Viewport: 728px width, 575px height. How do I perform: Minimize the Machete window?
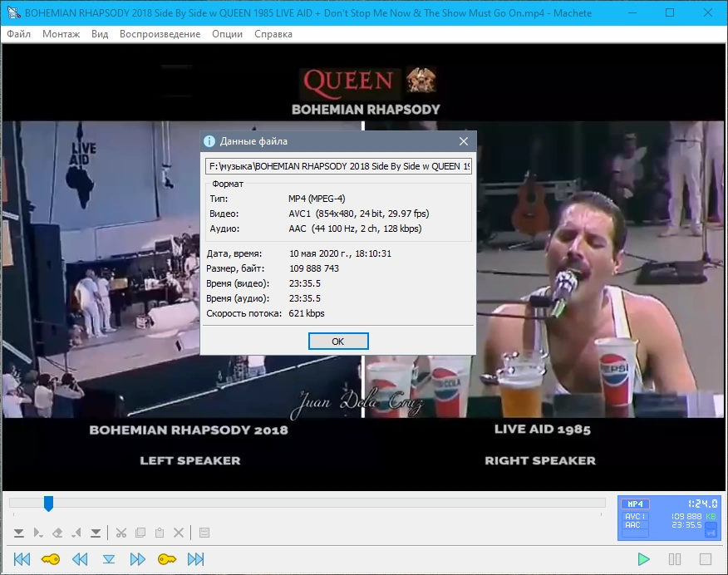tap(632, 12)
